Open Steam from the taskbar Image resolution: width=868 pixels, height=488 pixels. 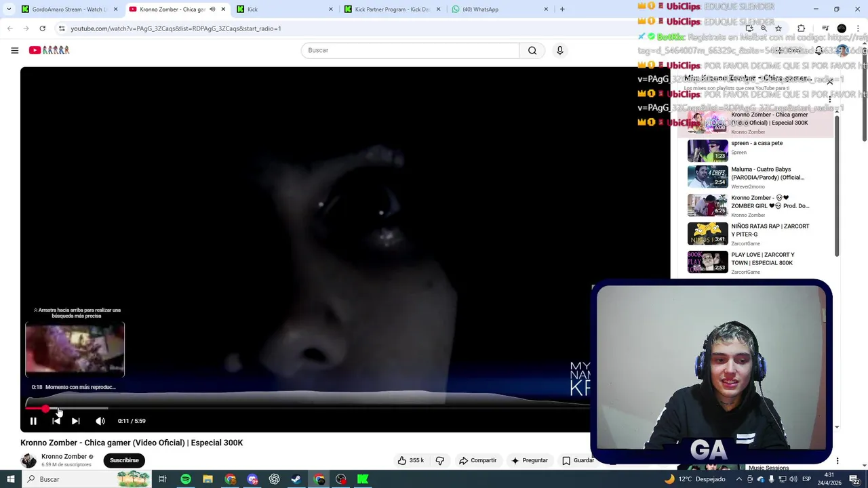[x=296, y=479]
